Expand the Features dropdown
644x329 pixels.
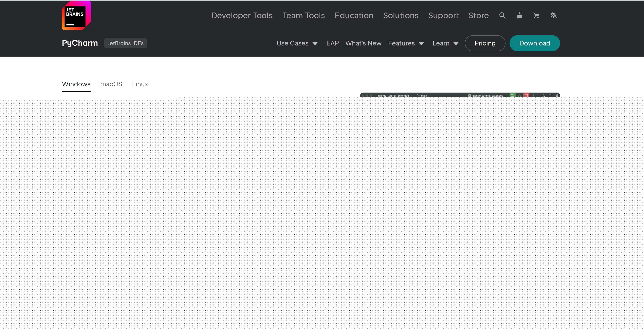pos(406,43)
